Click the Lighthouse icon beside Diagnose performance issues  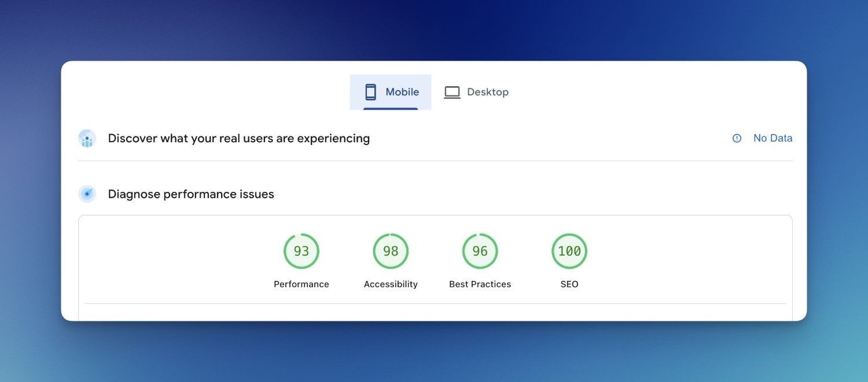87,194
